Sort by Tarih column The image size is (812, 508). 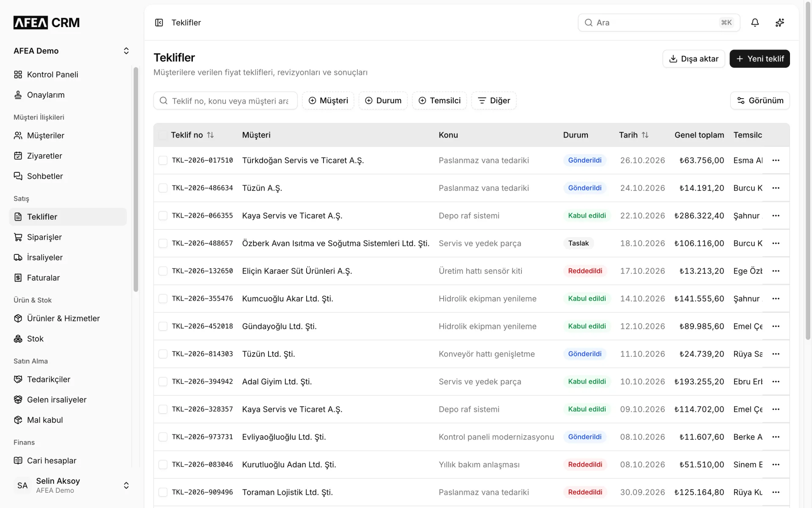[x=634, y=135]
